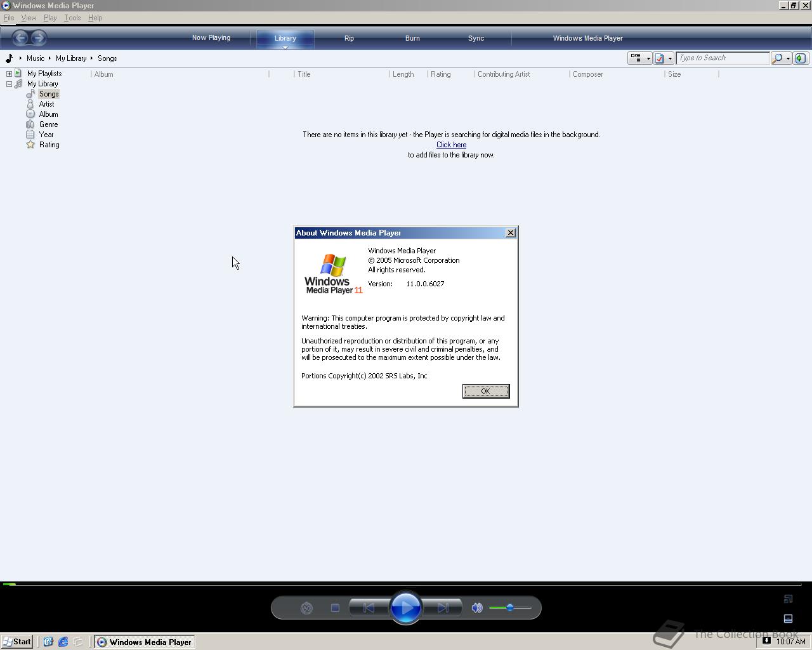Image resolution: width=812 pixels, height=650 pixels.
Task: Click the music note category icon
Action: [9, 58]
